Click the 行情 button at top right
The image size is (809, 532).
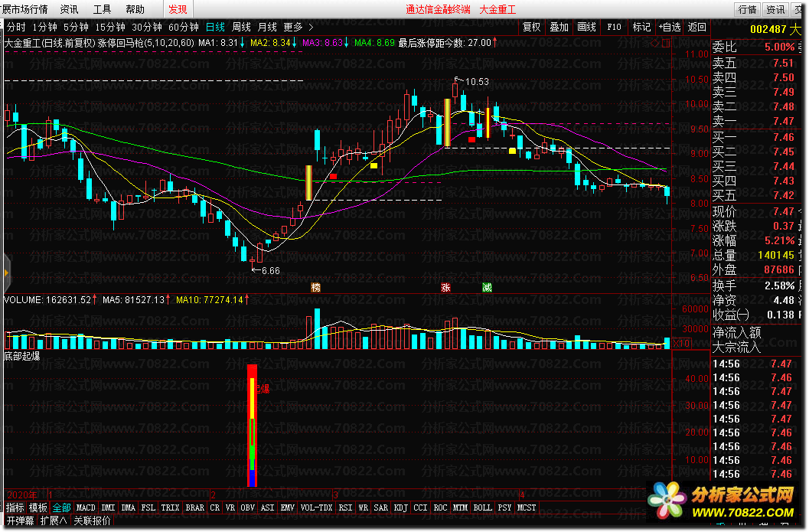click(747, 9)
